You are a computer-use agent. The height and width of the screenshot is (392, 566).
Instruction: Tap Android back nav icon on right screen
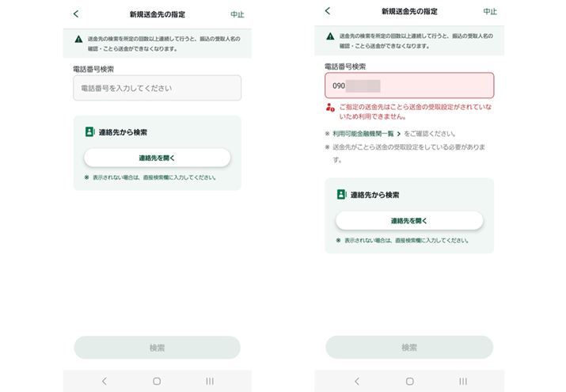point(357,381)
